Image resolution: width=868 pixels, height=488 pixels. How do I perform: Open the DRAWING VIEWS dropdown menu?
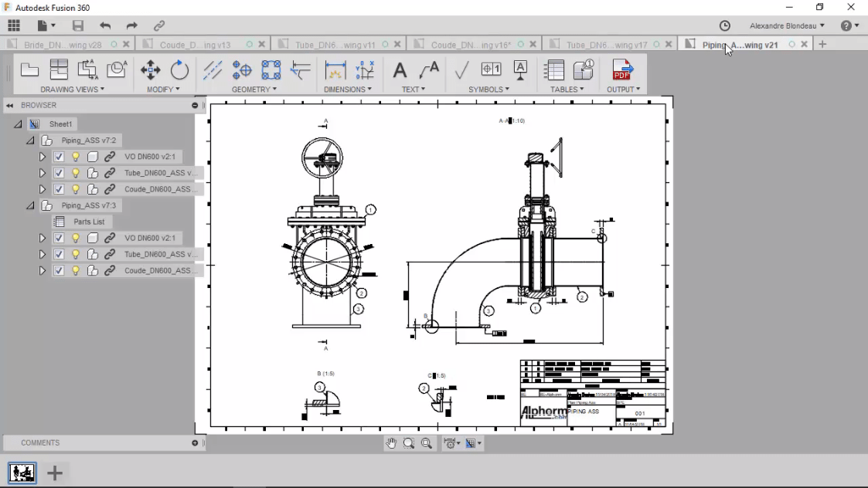click(72, 89)
